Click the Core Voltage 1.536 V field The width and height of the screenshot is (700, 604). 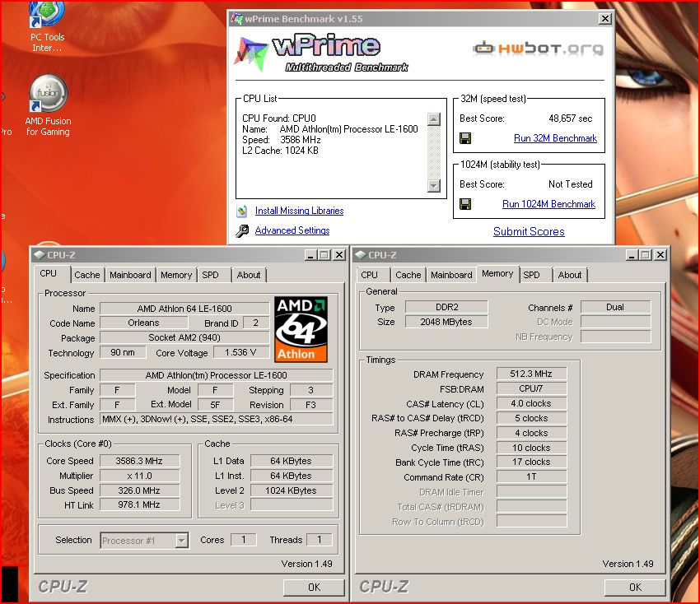point(241,352)
